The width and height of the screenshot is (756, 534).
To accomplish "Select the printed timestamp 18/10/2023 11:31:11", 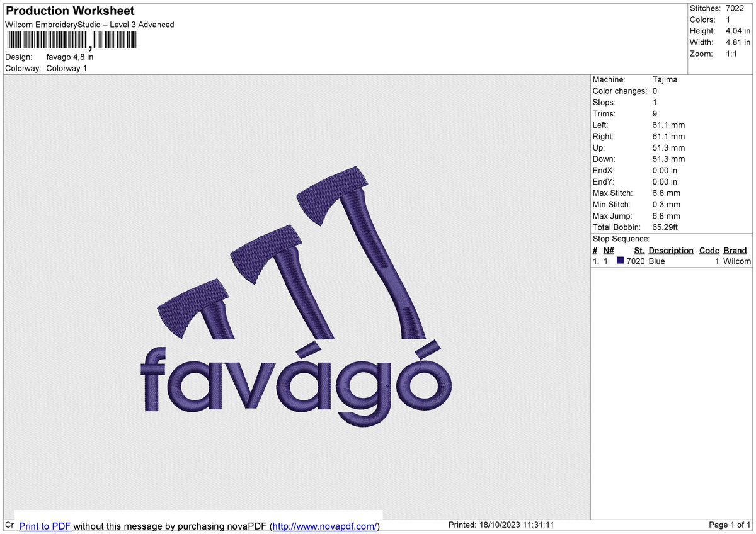I will [x=517, y=525].
